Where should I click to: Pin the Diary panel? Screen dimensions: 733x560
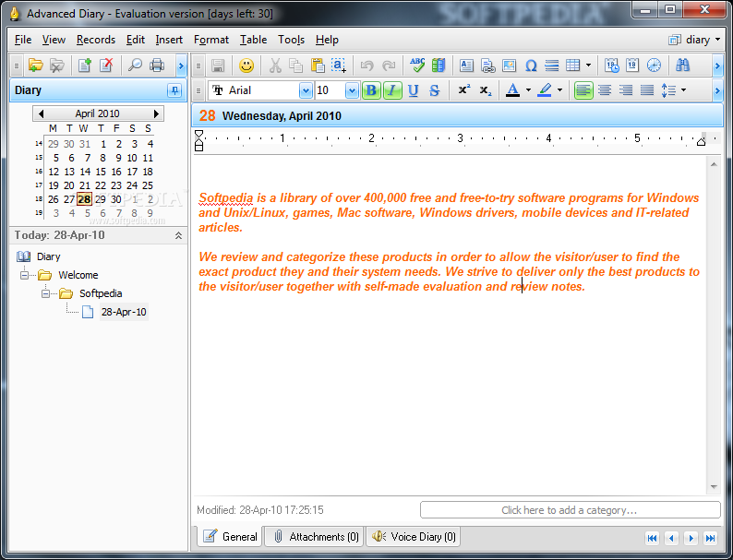coord(174,90)
